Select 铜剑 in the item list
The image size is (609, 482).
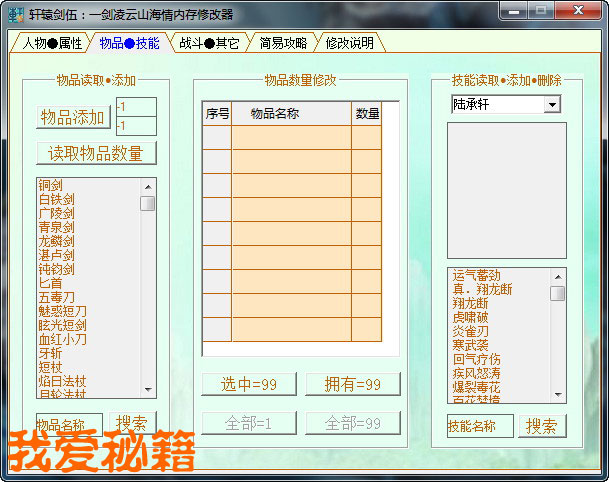[x=51, y=186]
